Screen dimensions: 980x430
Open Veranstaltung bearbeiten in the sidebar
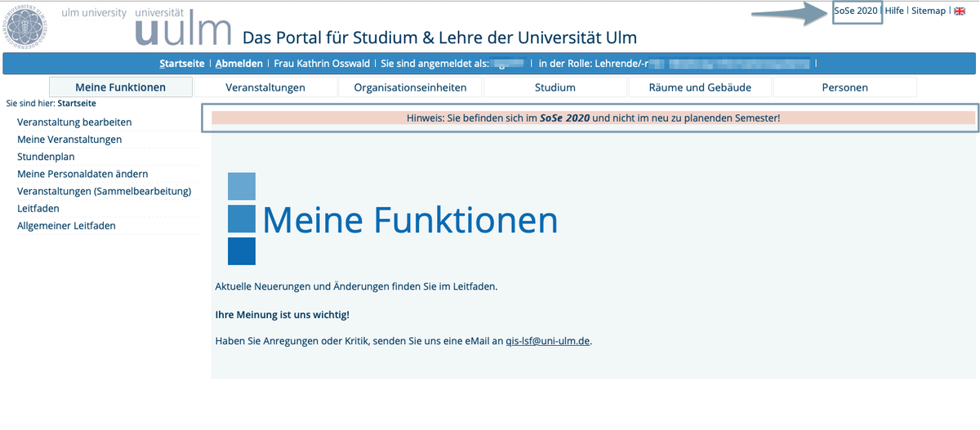pyautogui.click(x=74, y=122)
